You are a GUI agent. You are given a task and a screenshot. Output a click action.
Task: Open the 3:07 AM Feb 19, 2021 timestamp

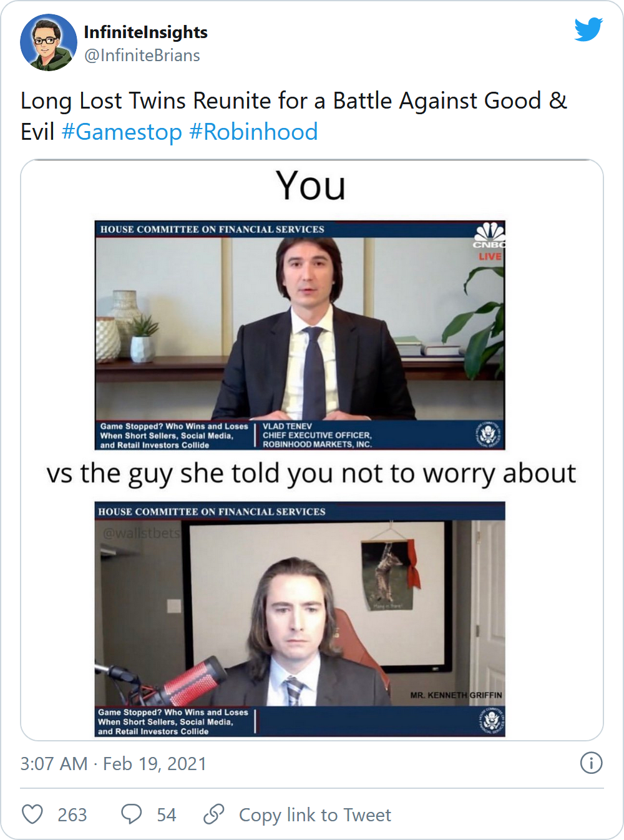tap(113, 764)
